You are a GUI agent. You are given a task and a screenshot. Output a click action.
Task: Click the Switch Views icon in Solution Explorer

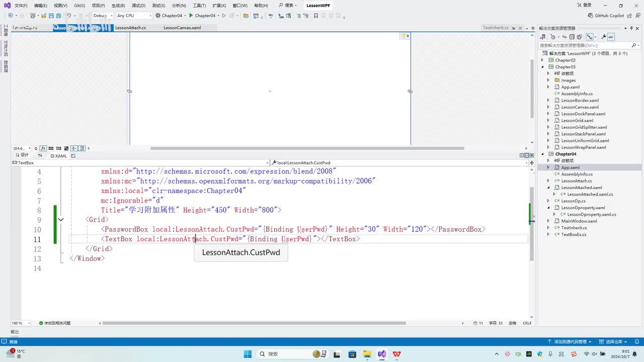pos(543,37)
